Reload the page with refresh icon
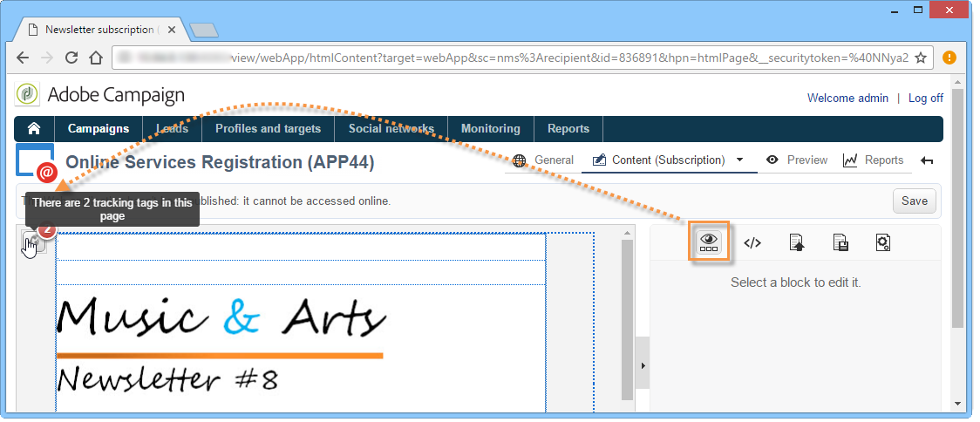 71,58
